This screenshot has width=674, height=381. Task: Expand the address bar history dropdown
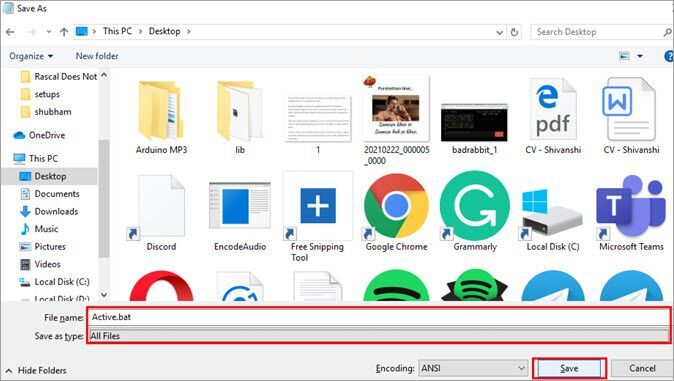tap(499, 32)
